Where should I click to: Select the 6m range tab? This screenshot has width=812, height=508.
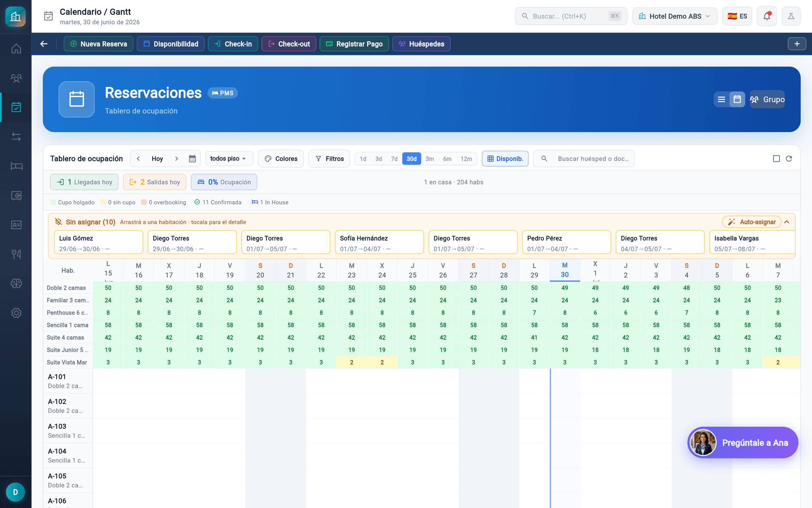[447, 159]
